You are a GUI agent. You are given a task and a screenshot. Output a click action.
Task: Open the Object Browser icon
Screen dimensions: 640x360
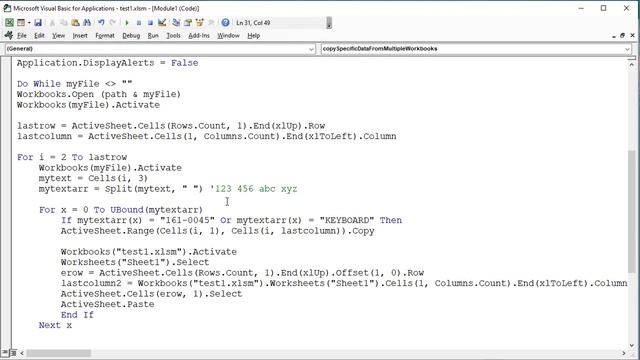tap(200, 23)
